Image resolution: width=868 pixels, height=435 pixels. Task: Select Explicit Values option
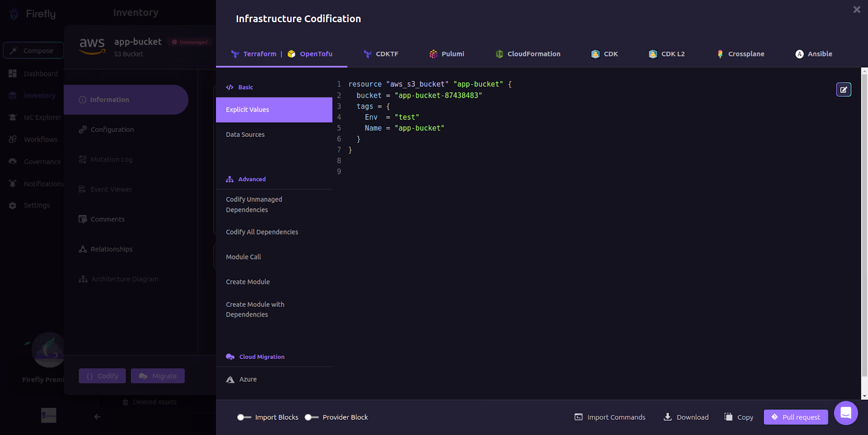point(274,110)
